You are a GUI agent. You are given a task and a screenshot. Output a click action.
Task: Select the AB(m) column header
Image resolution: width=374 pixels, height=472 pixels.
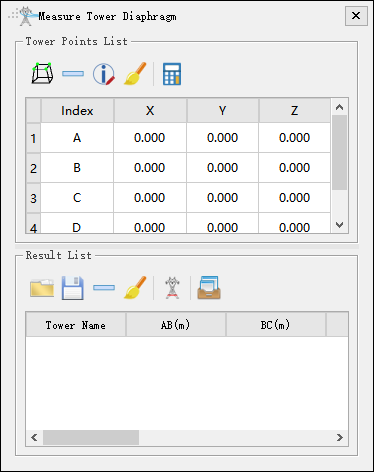[176, 325]
